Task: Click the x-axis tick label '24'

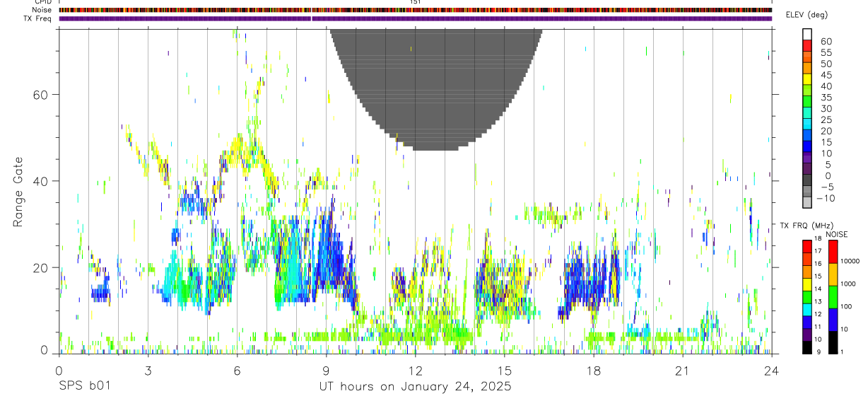Action: (772, 371)
